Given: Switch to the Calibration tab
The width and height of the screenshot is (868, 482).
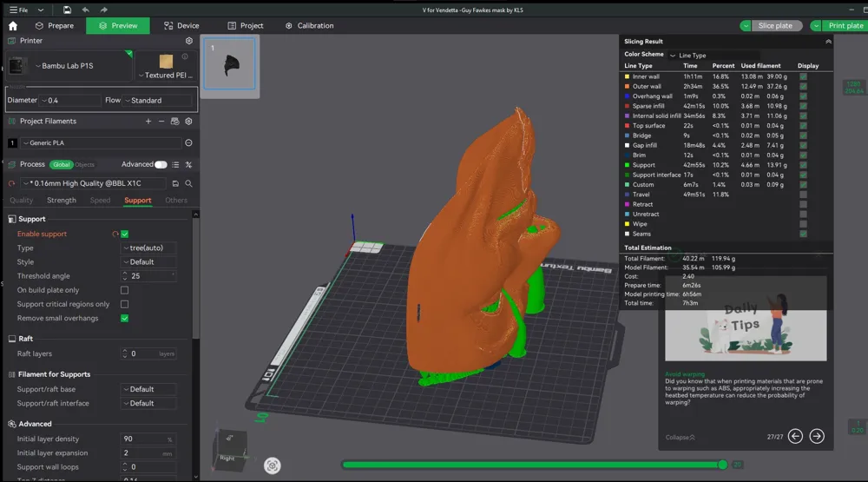Looking at the screenshot, I should click(310, 25).
